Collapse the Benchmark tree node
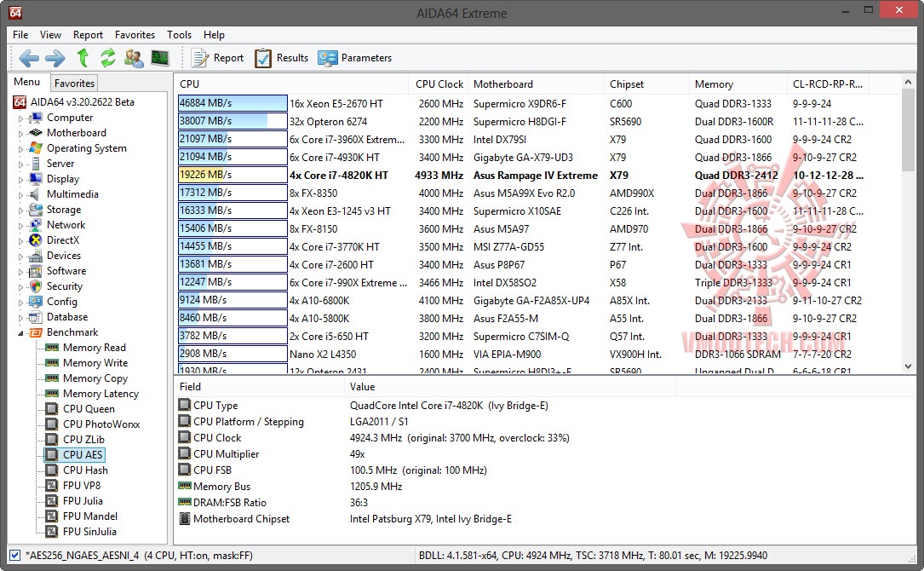 [20, 333]
